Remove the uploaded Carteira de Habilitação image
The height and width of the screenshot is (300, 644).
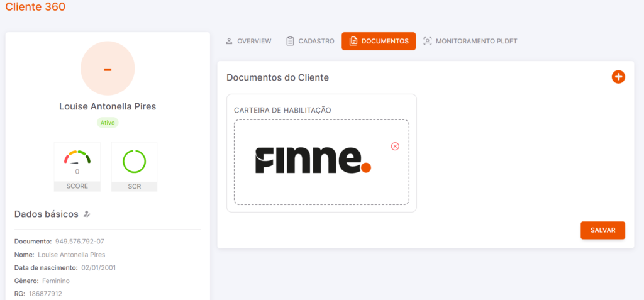[395, 147]
